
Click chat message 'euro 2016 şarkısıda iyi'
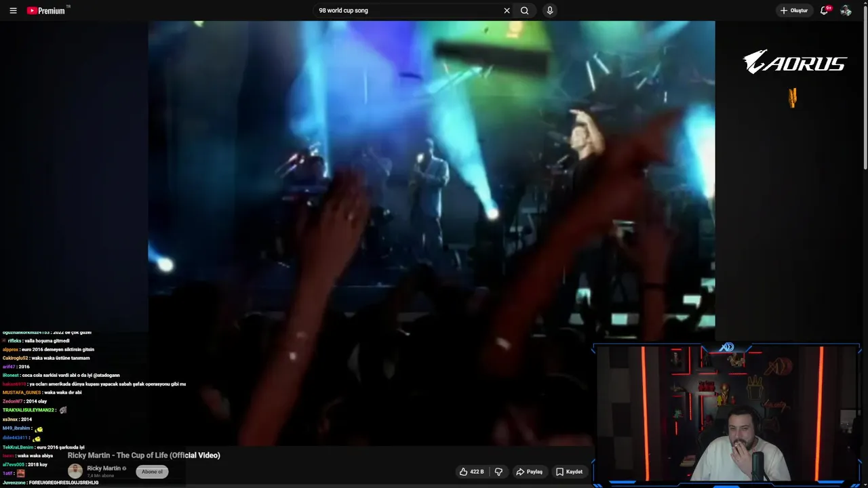[x=60, y=447]
